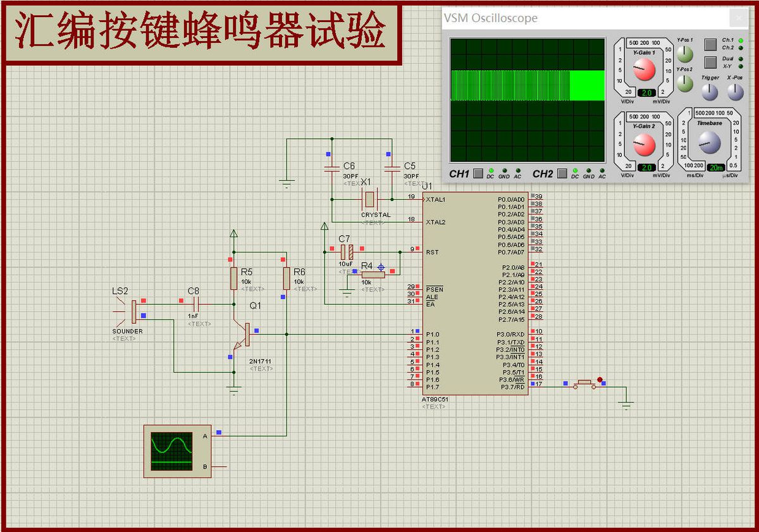Click the ground symbol beside the push button
759x532 pixels.
[x=626, y=404]
